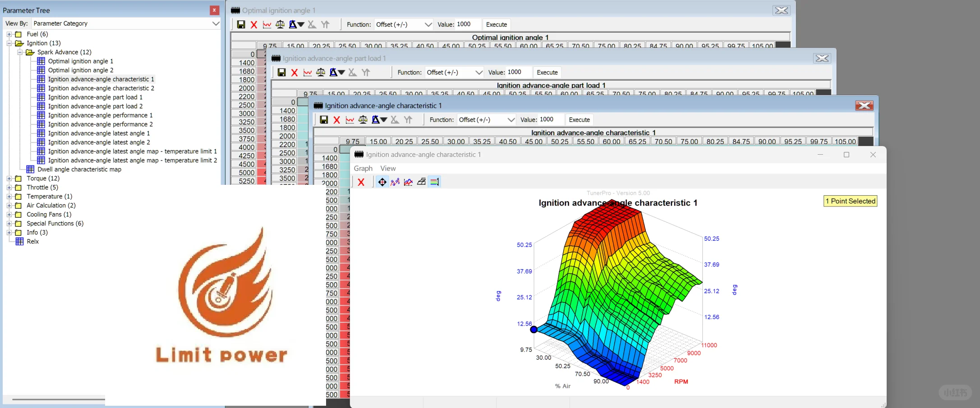Screen dimensions: 980x408
Task: Click the line chart icon in the graph toolbar
Action: click(408, 182)
